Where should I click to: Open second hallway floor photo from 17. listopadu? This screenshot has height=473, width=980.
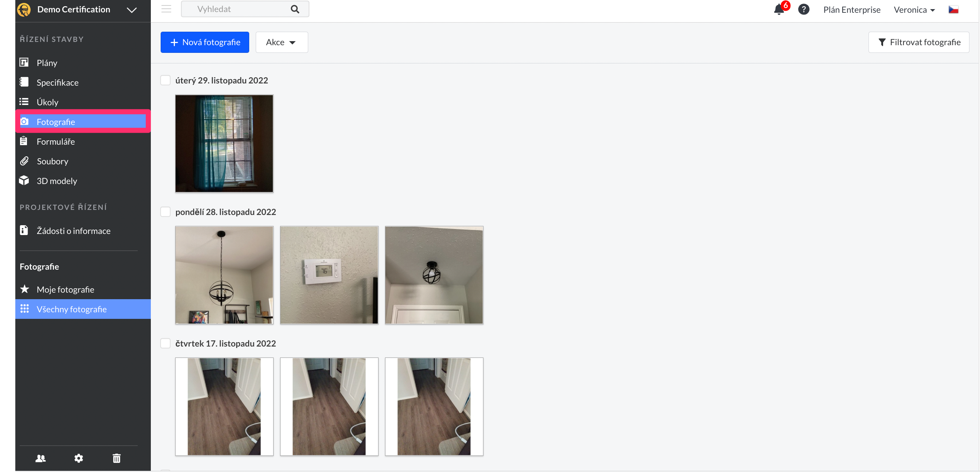pos(329,407)
